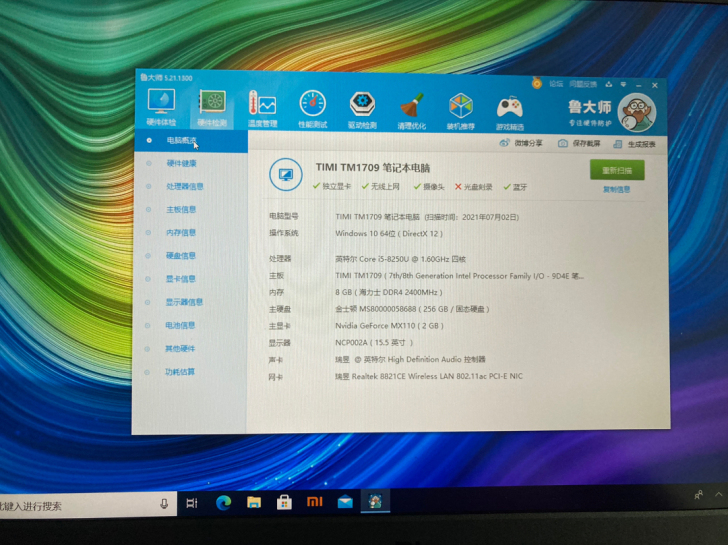Screen dimensions: 728x545
Task: Expand hidden system tray icons chevron
Action: [x=719, y=494]
